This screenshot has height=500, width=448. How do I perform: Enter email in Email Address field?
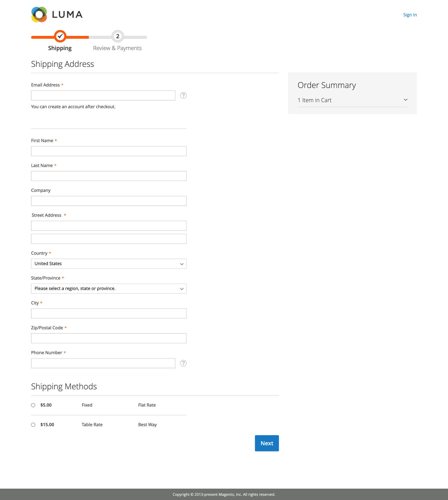[102, 96]
